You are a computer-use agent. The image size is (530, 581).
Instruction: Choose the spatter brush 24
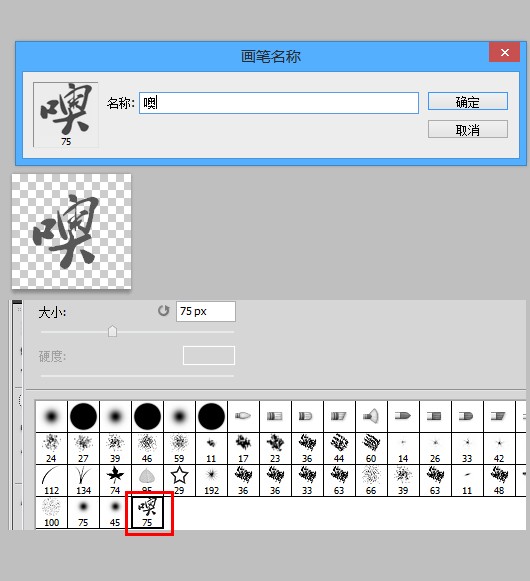(x=52, y=448)
